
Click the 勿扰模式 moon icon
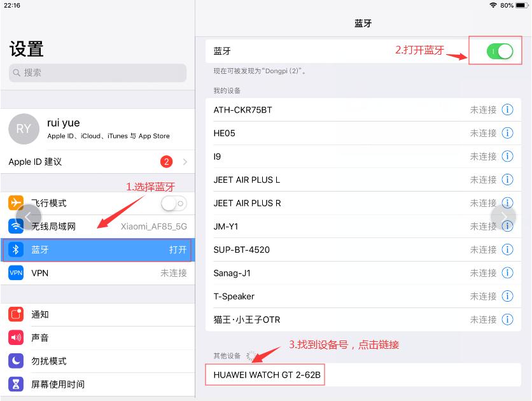[16, 361]
